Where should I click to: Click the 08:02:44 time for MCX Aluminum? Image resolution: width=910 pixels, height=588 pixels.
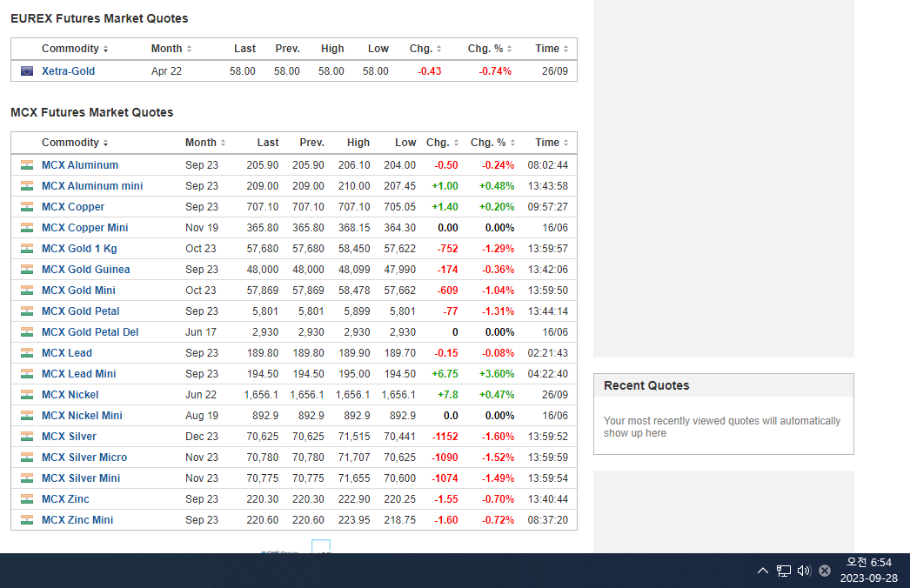point(548,165)
